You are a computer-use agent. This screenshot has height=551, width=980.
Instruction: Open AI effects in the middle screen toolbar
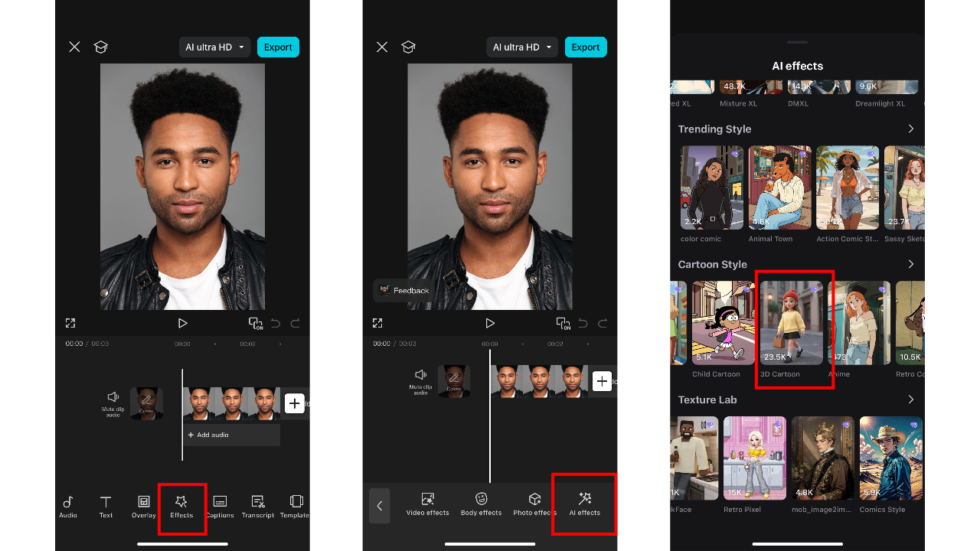click(x=585, y=504)
